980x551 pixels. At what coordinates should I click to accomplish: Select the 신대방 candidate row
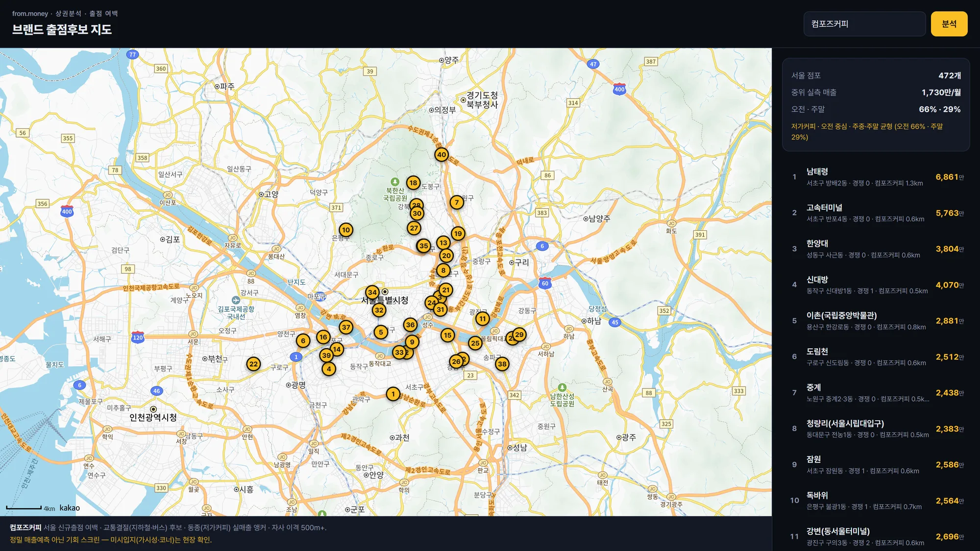point(876,285)
